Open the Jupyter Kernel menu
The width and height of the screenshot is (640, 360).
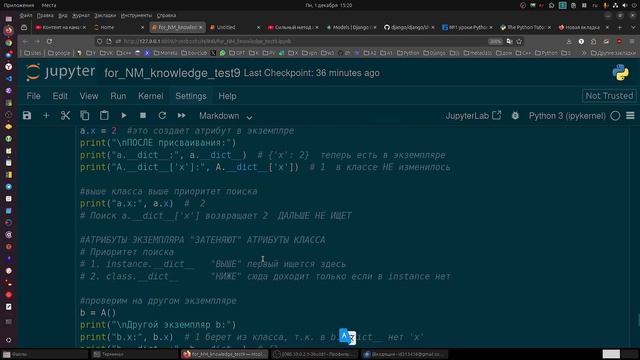151,96
